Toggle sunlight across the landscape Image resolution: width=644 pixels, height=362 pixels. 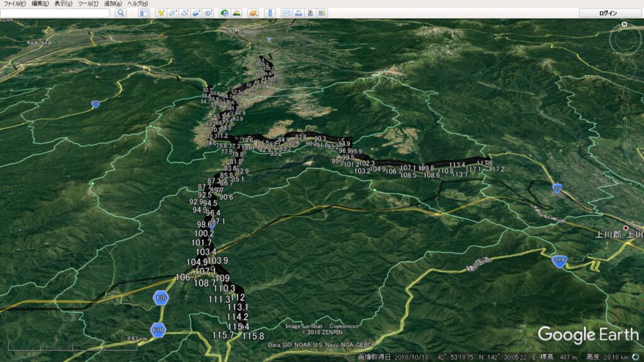pos(236,13)
